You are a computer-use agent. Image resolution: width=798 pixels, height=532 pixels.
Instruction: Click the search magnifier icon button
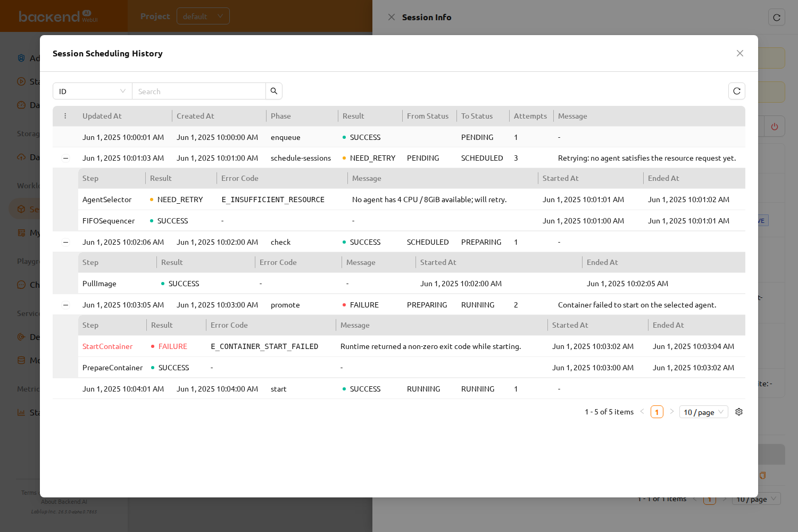tap(274, 91)
